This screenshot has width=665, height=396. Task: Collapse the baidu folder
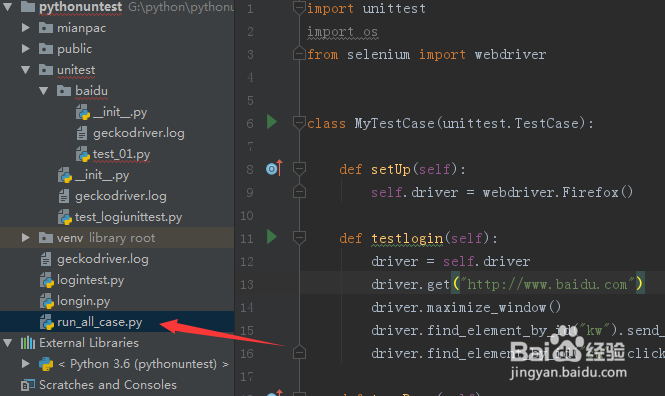(x=44, y=91)
